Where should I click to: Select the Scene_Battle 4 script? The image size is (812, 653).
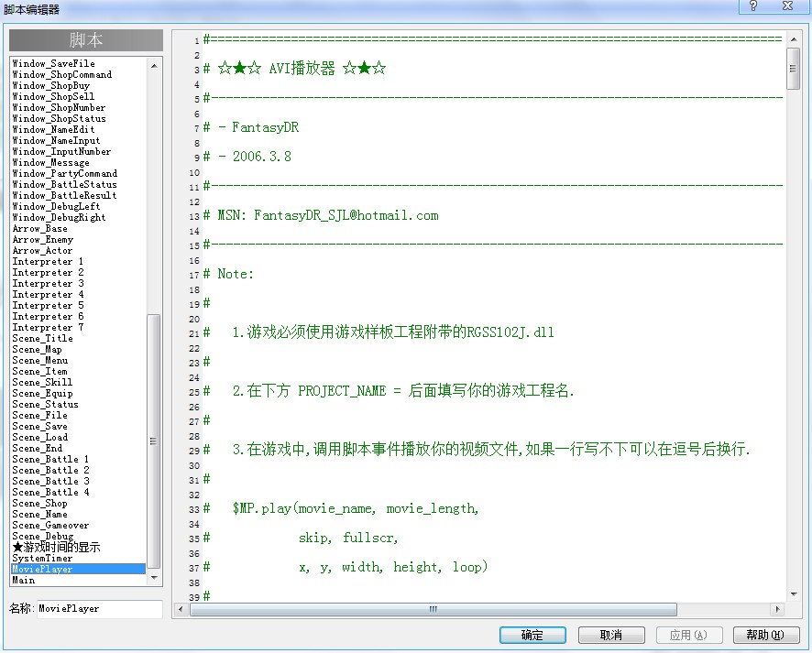coord(78,492)
